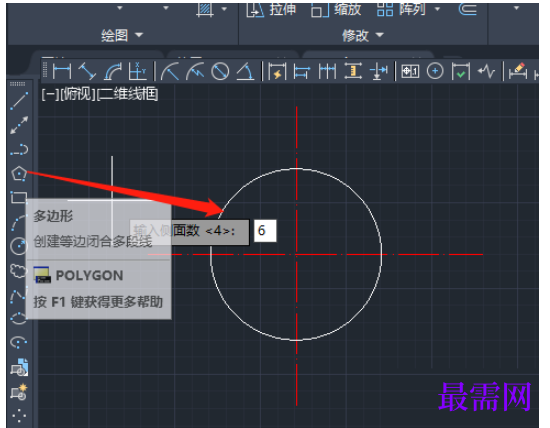
Task: Select the Spline tool
Action: [x=18, y=296]
